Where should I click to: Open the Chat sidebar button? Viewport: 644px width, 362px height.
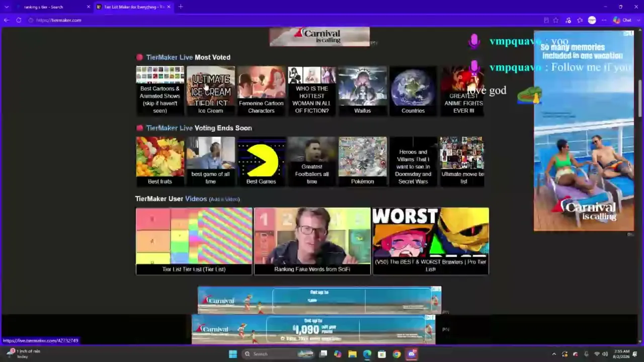click(x=622, y=20)
